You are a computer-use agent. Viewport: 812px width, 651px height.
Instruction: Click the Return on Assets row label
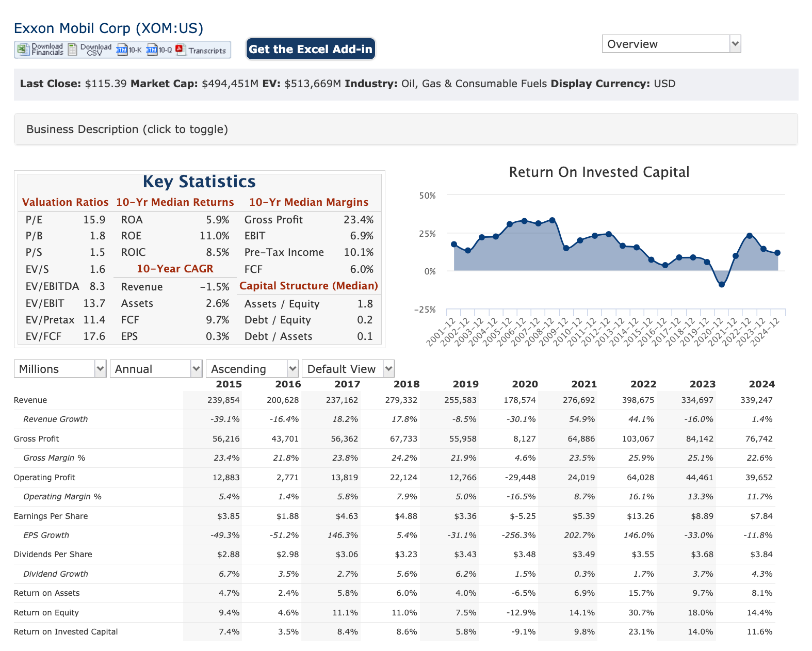(x=47, y=593)
